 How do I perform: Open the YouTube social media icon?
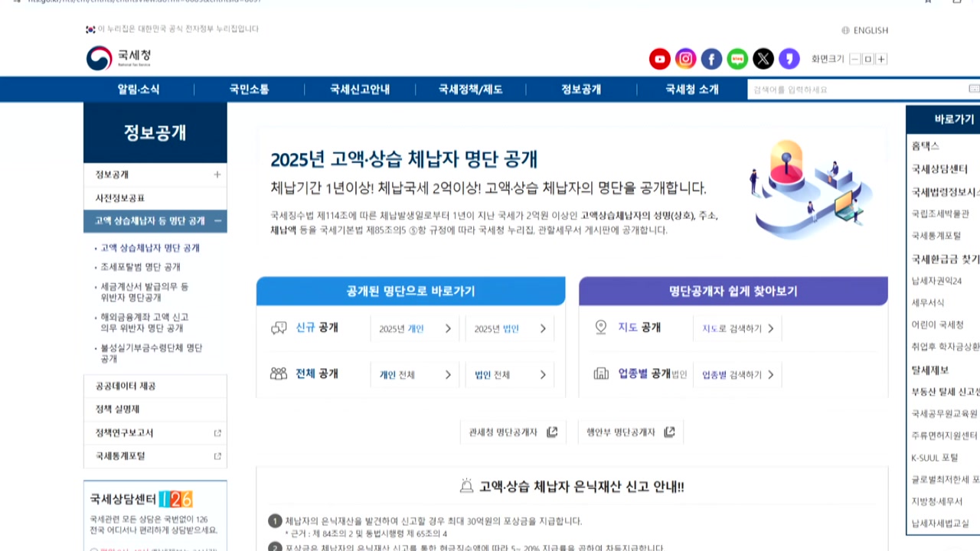[659, 59]
